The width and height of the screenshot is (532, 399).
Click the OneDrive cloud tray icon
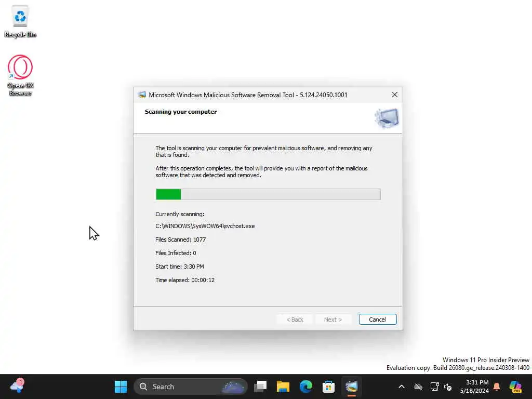(x=418, y=387)
